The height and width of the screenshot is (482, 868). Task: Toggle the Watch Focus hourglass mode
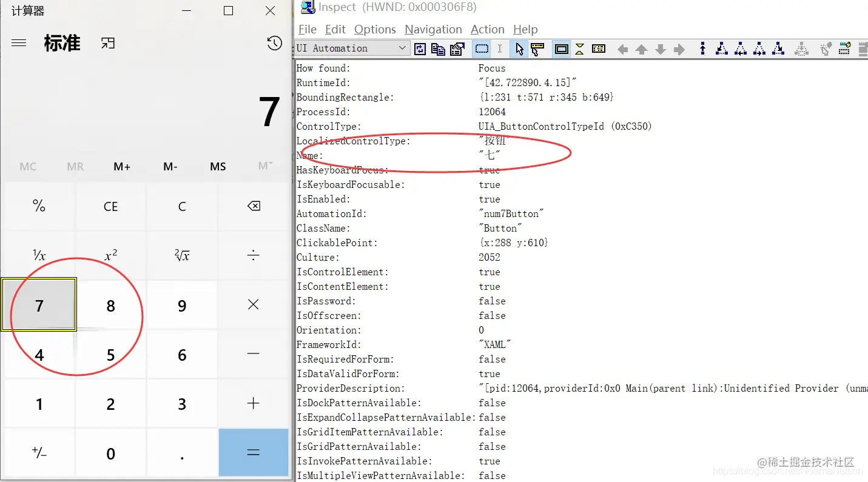(x=580, y=49)
